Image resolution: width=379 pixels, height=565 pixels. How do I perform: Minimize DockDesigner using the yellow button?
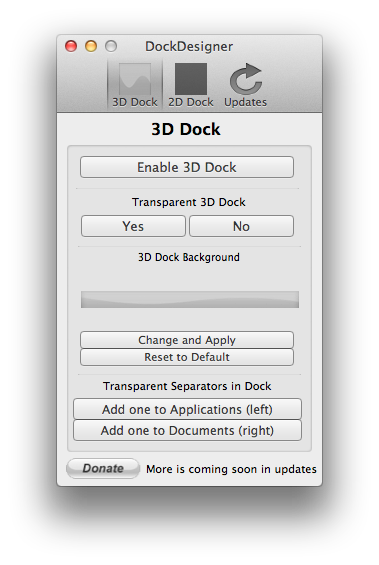click(91, 46)
